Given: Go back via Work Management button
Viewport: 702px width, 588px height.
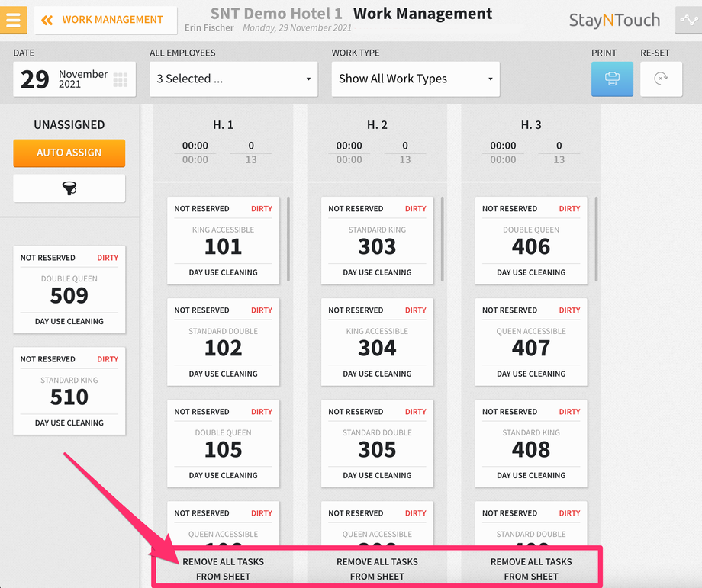Looking at the screenshot, I should 105,20.
